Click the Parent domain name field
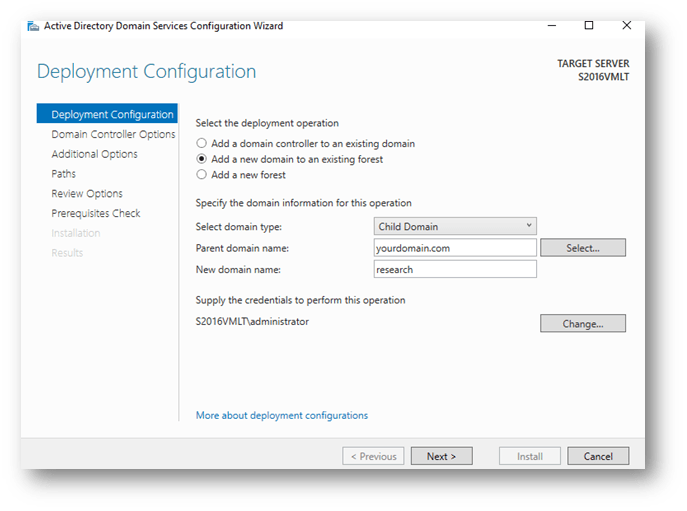 pyautogui.click(x=455, y=248)
